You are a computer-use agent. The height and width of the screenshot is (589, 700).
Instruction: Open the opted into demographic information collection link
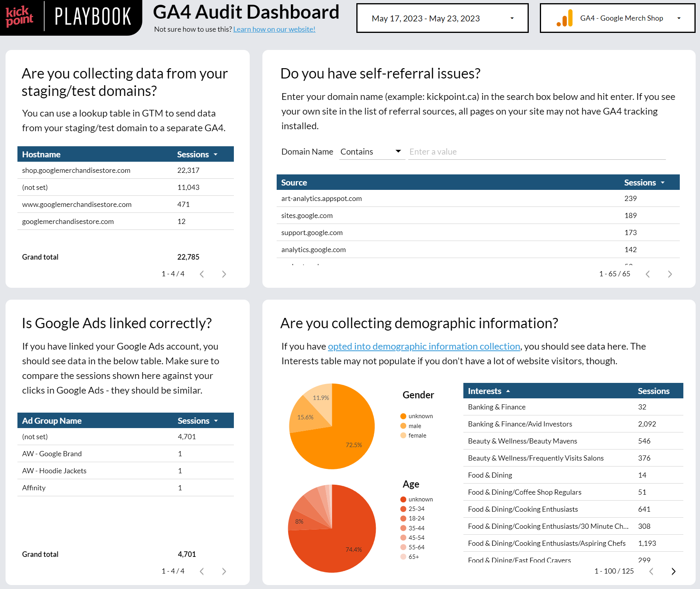[x=424, y=346]
